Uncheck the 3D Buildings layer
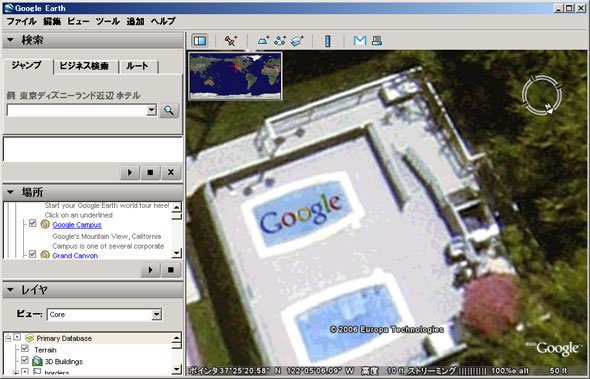The width and height of the screenshot is (590, 379). [25, 360]
